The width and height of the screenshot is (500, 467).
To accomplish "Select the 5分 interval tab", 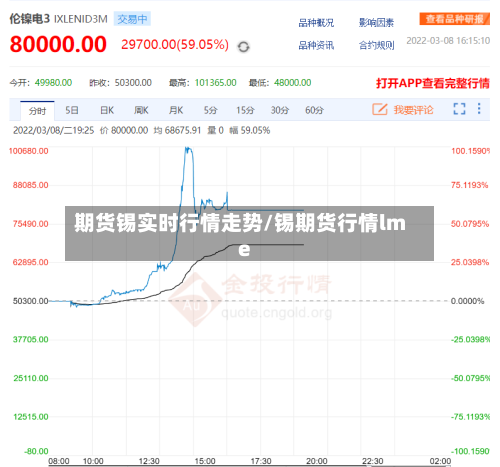I will (211, 110).
